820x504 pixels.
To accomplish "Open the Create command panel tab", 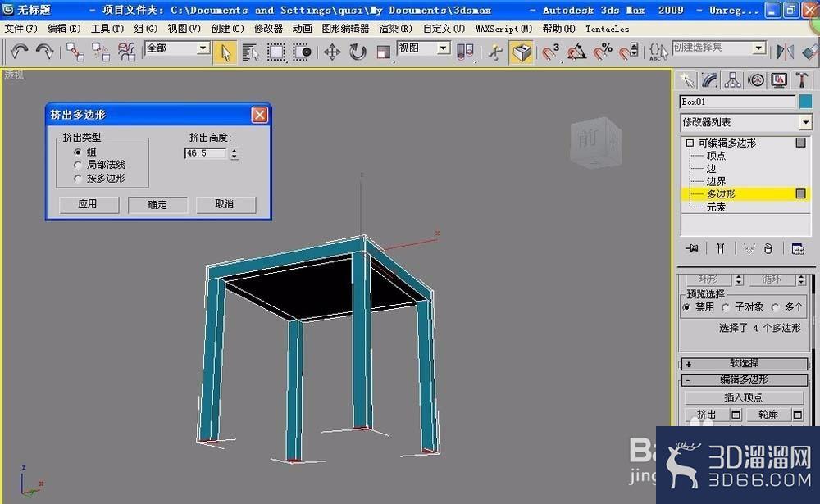I will pos(686,80).
